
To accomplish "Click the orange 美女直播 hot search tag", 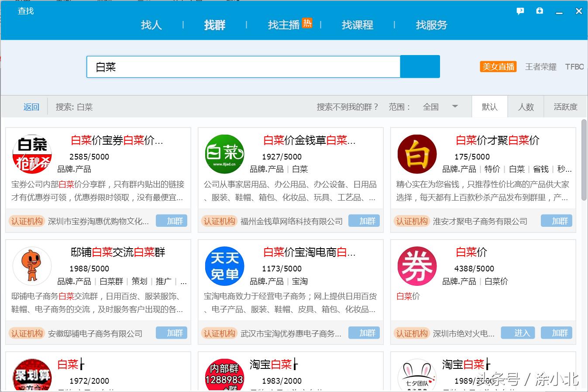I will tap(498, 66).
